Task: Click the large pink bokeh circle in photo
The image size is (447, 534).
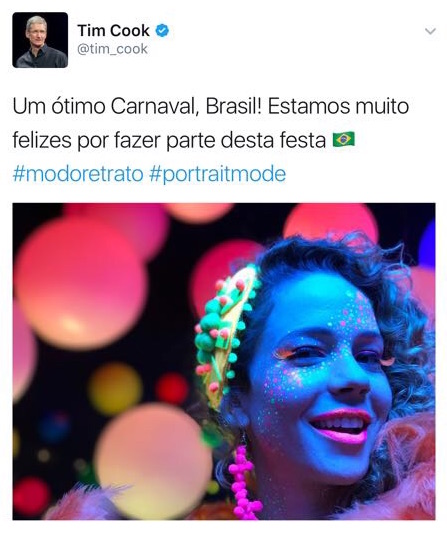Action: pos(80,283)
